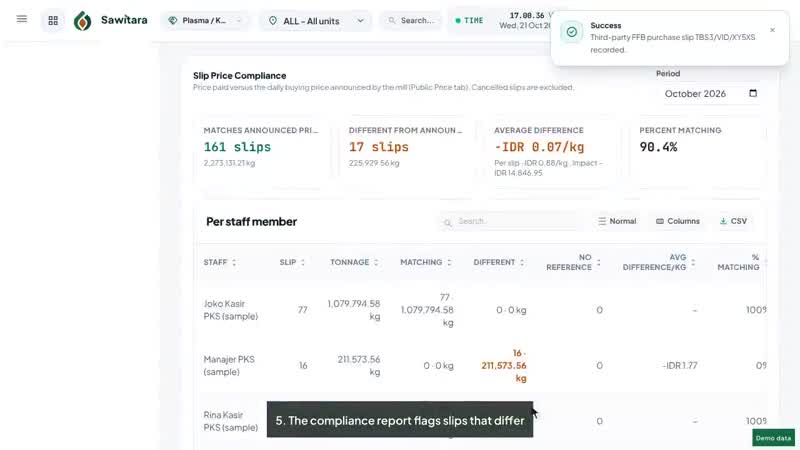Expand the ALL - All units dropdown
The width and height of the screenshot is (800, 450).
click(316, 21)
